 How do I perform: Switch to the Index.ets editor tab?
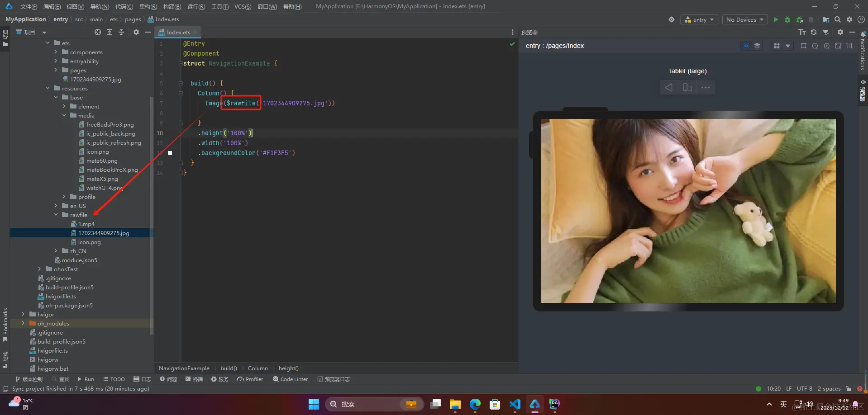point(178,32)
